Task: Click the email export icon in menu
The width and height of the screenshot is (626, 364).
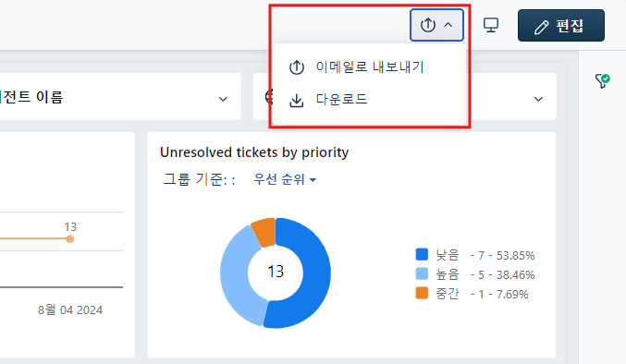Action: pyautogui.click(x=296, y=67)
